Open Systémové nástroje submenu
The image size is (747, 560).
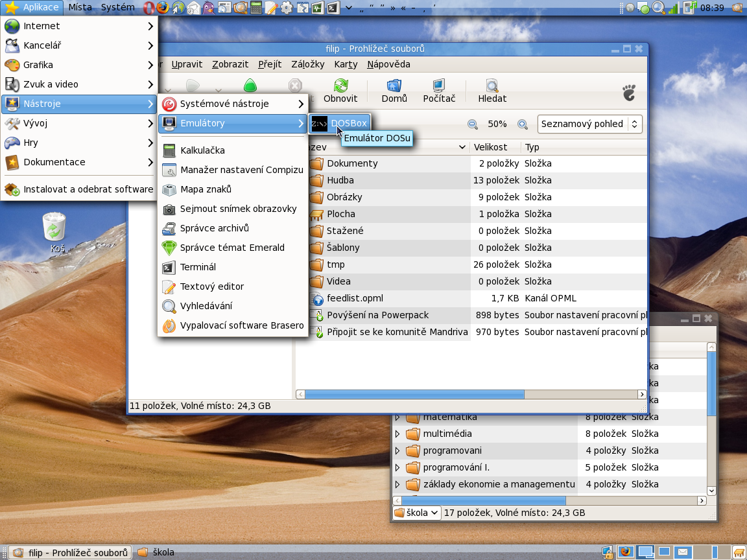233,104
